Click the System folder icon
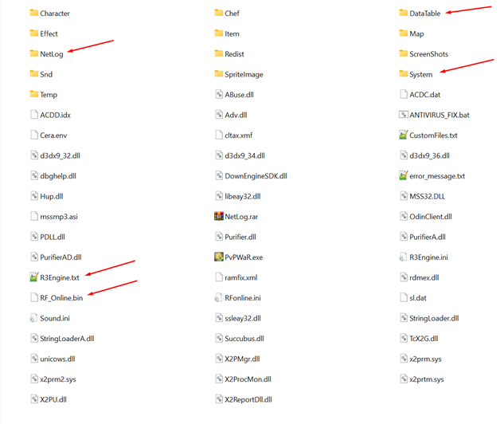The image size is (504, 424). click(x=404, y=74)
